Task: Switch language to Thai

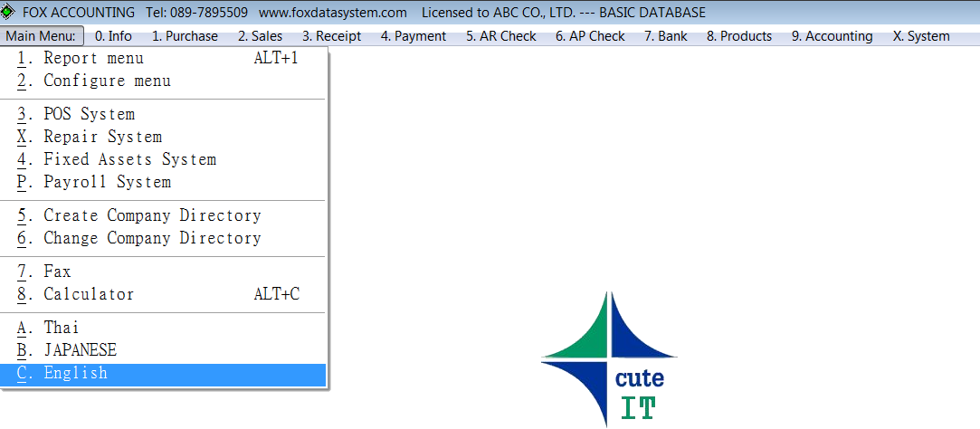Action: coord(163,328)
